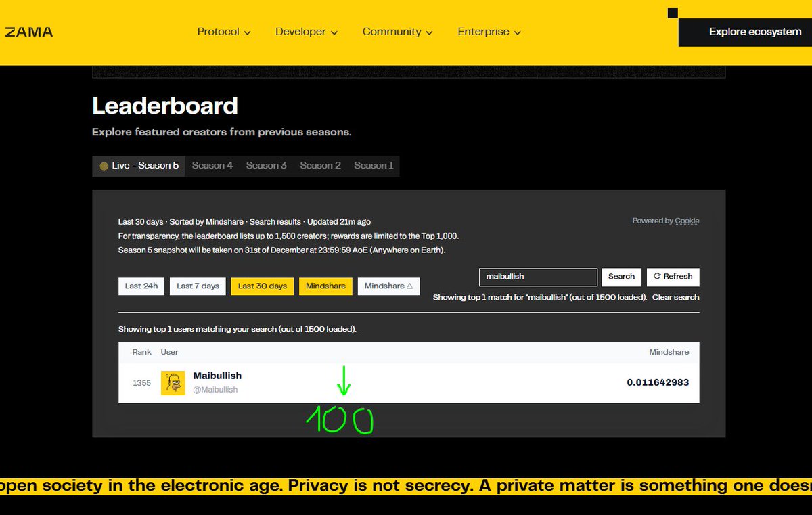Click the Mindshare column header

click(x=669, y=352)
